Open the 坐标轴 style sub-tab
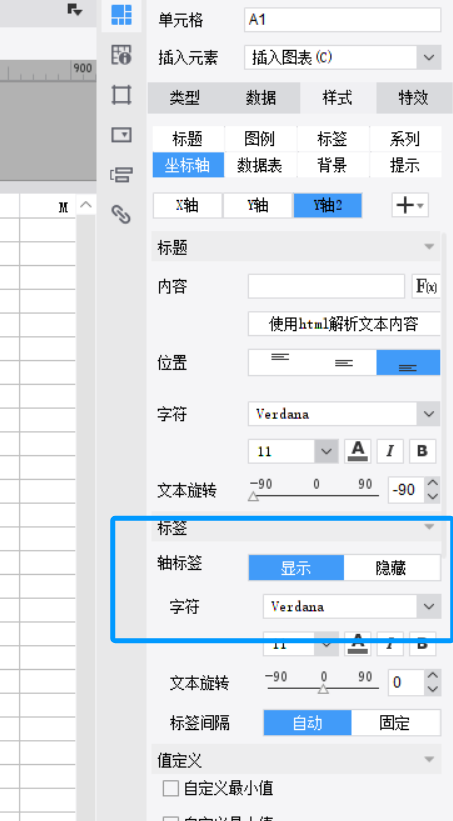Screen dimensions: 453x821 coord(188,165)
